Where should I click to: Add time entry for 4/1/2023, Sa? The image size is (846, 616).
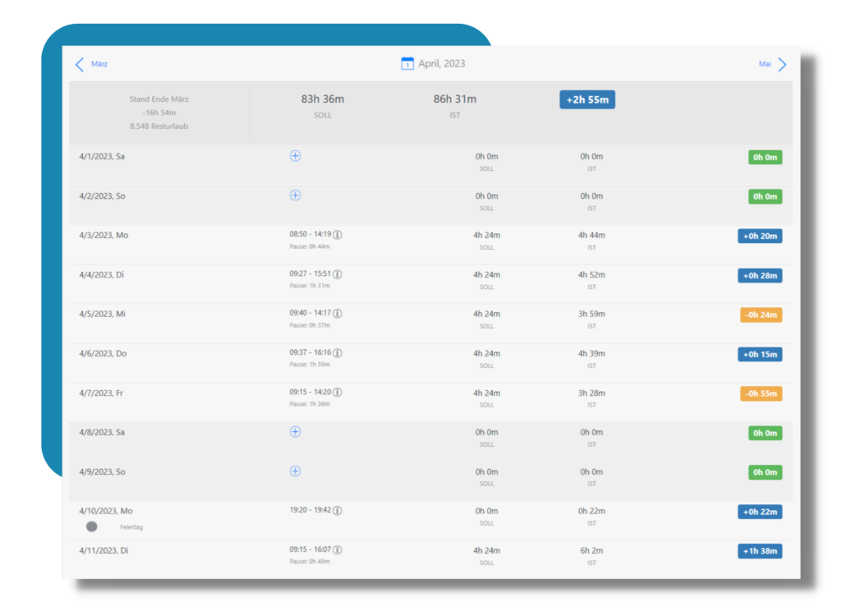point(295,156)
